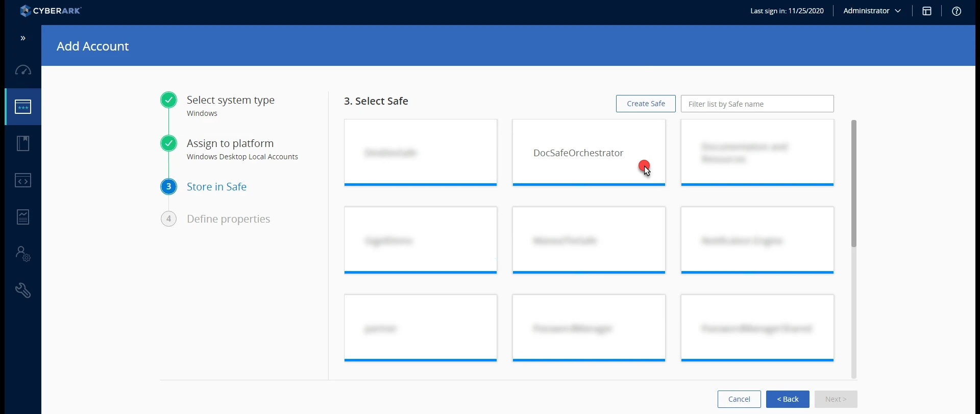The height and width of the screenshot is (414, 980).
Task: Open the Administration wrench icon in sidebar
Action: point(23,290)
